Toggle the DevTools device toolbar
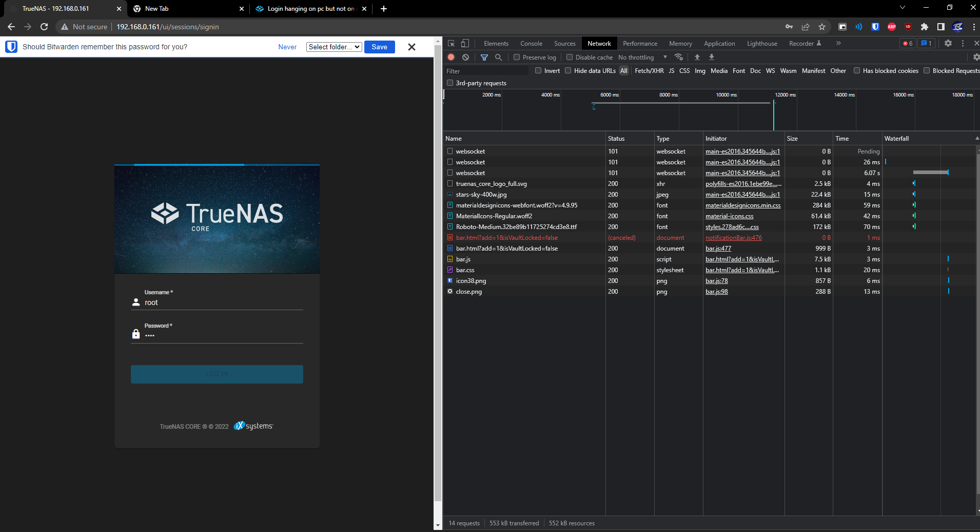The image size is (980, 532). click(x=465, y=44)
